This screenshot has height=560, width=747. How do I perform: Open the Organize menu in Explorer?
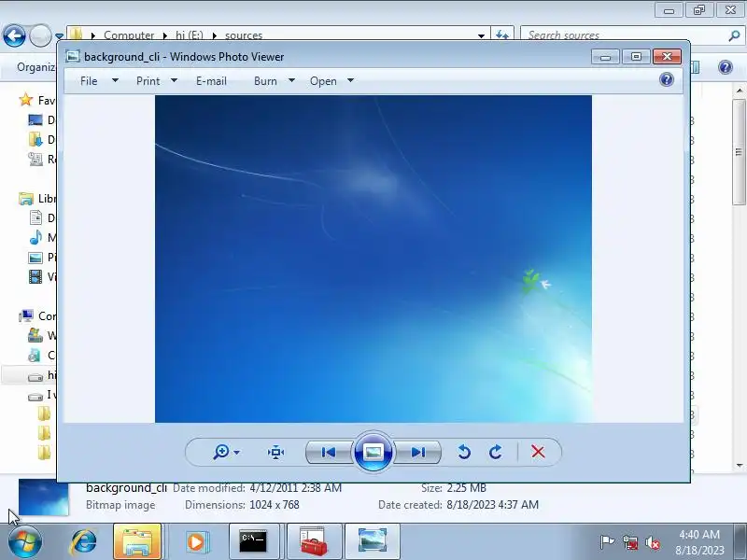point(36,67)
